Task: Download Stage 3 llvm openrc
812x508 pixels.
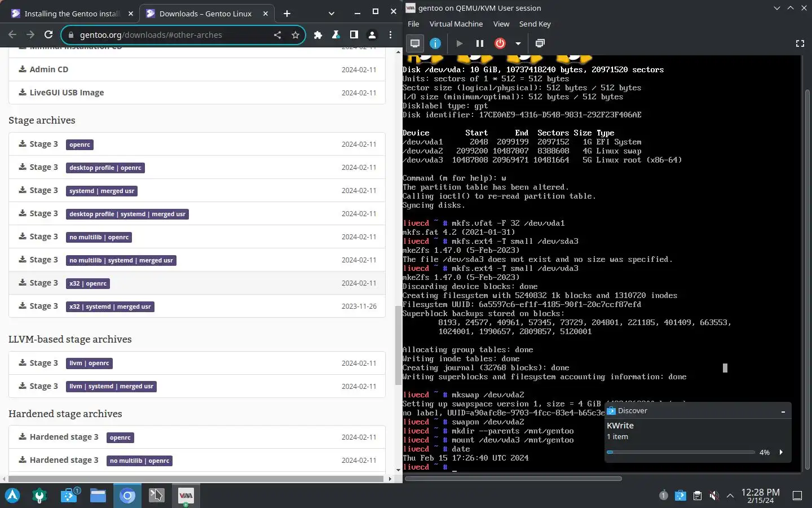Action: click(197, 364)
